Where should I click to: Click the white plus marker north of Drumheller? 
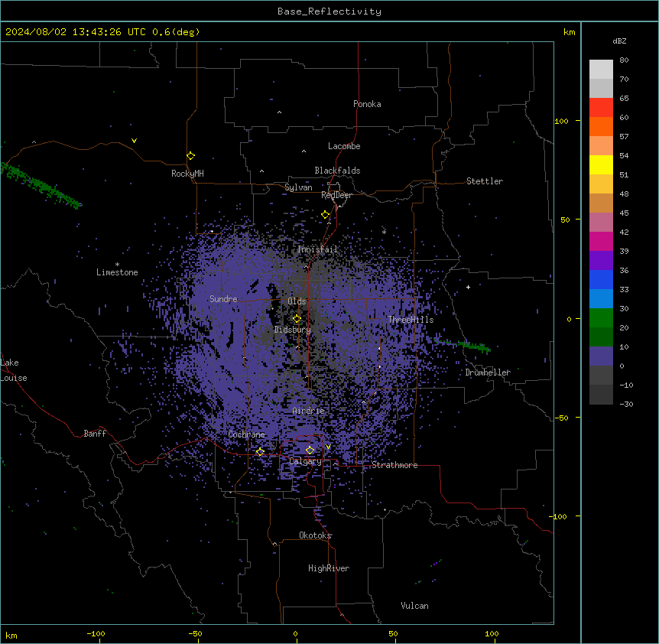[468, 287]
